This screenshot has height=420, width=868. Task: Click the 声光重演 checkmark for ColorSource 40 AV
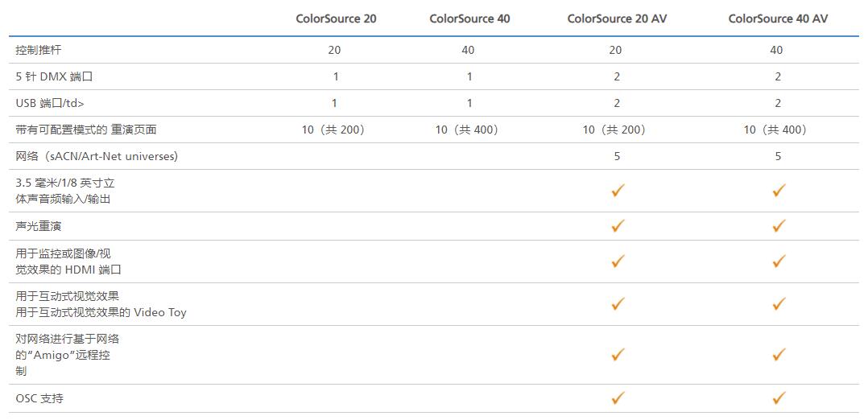click(779, 226)
